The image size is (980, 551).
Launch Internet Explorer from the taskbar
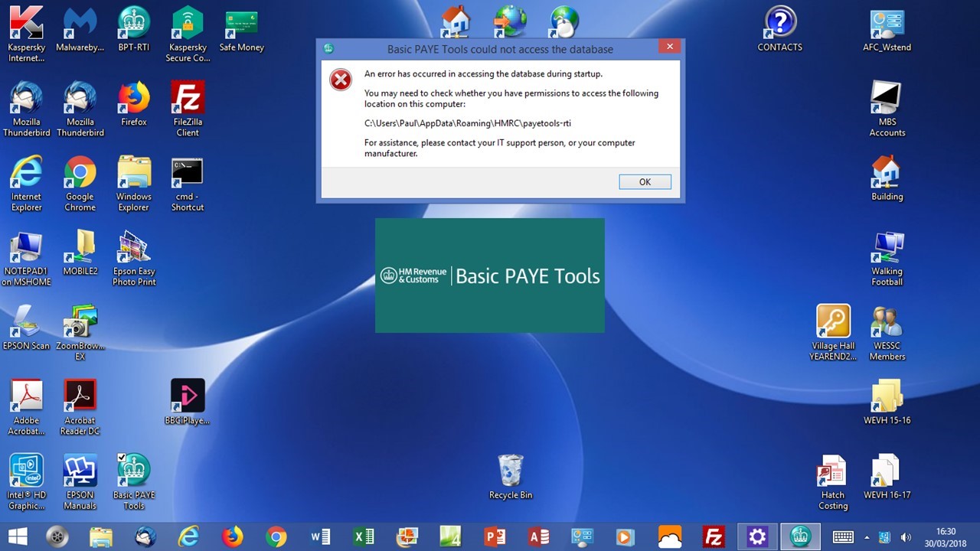point(188,537)
